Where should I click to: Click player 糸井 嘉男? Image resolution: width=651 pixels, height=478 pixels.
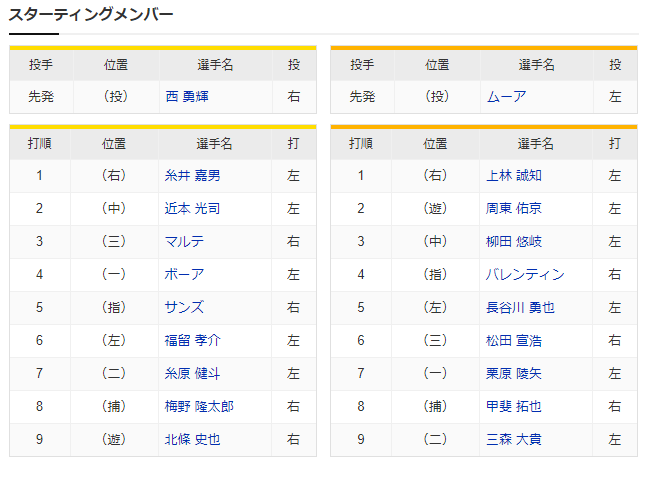click(x=192, y=176)
